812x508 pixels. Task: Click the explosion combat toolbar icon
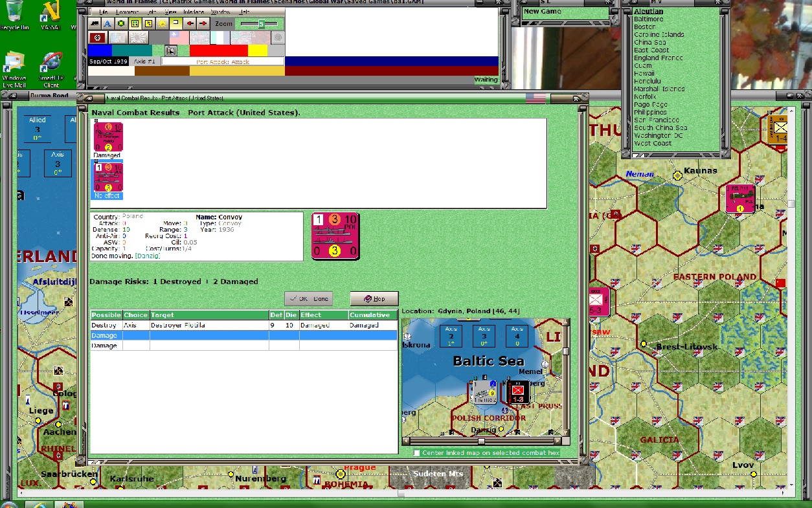point(162,23)
